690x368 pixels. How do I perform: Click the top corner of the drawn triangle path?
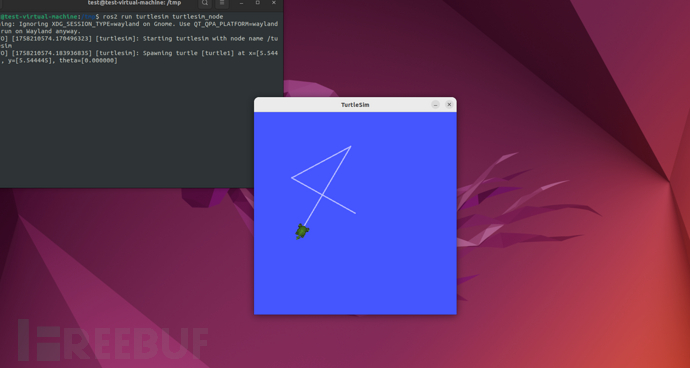click(351, 146)
